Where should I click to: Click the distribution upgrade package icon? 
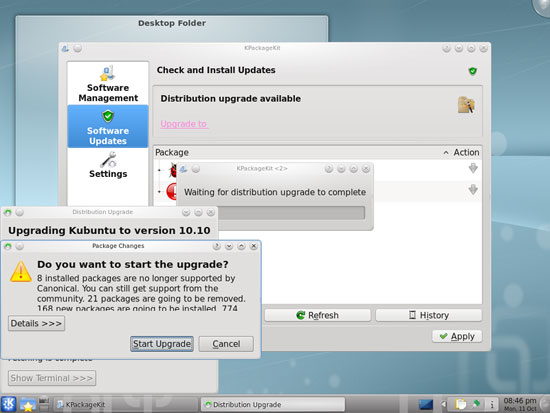(x=466, y=105)
